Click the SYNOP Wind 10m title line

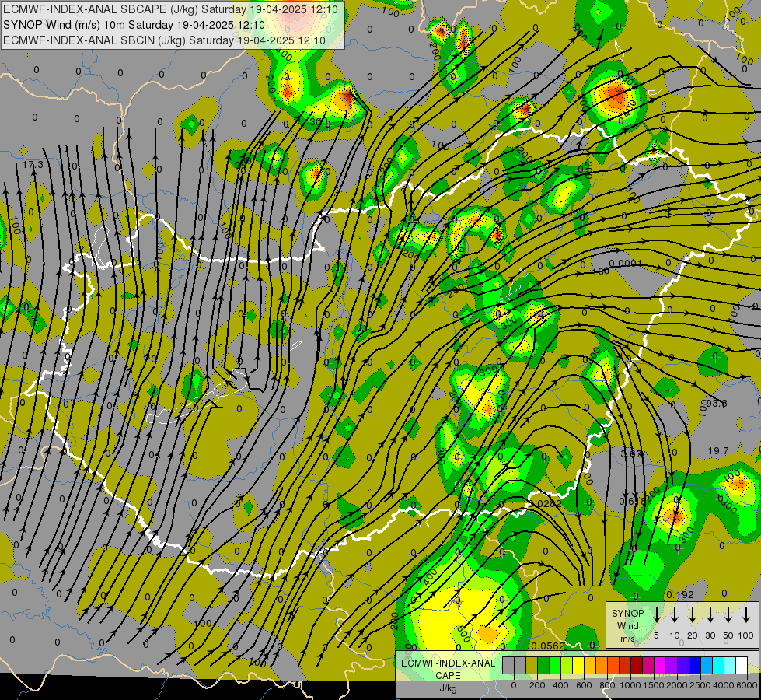(x=134, y=25)
